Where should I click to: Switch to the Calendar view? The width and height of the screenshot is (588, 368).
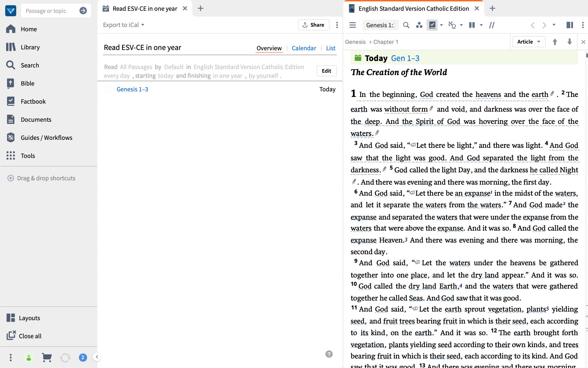[x=304, y=48]
